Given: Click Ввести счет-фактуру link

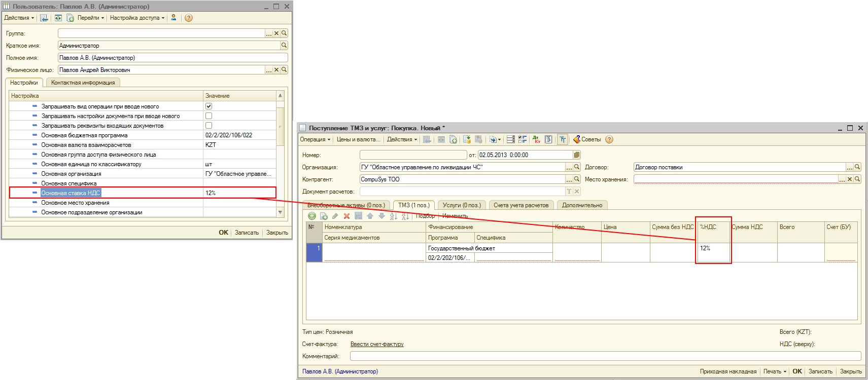Looking at the screenshot, I should point(377,344).
